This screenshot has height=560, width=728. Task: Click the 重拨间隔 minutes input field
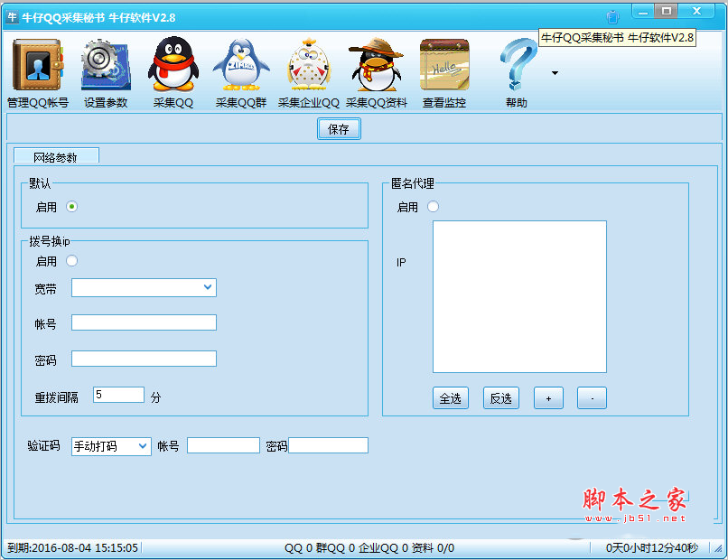click(x=118, y=395)
